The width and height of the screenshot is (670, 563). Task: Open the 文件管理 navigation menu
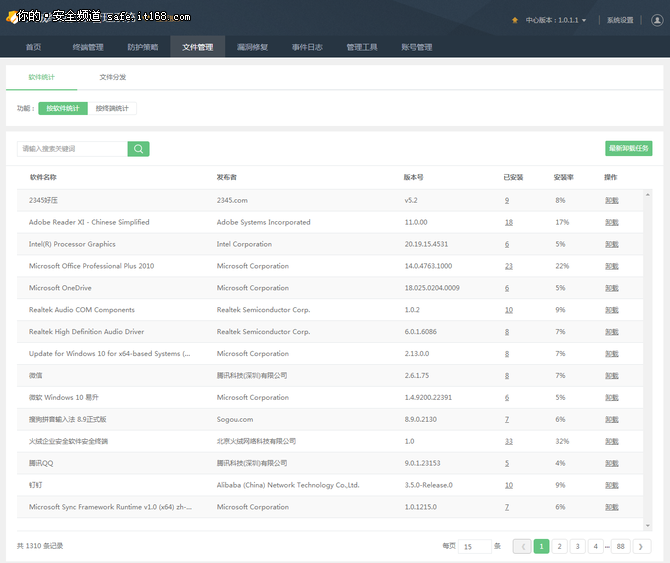[x=197, y=47]
